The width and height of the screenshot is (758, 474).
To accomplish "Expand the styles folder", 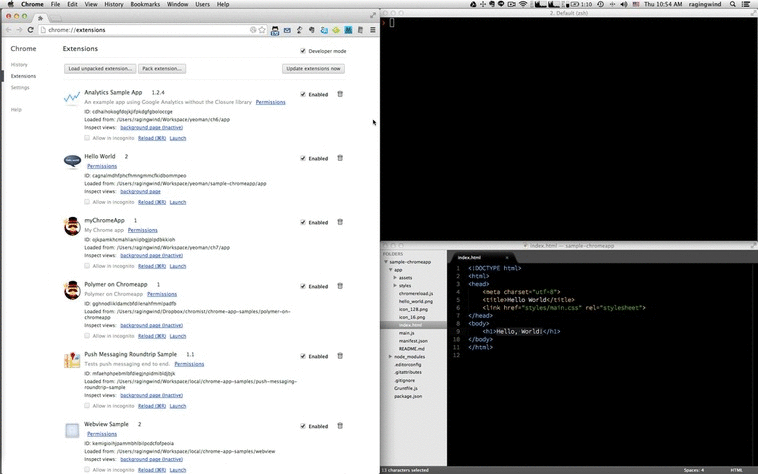I will point(395,286).
